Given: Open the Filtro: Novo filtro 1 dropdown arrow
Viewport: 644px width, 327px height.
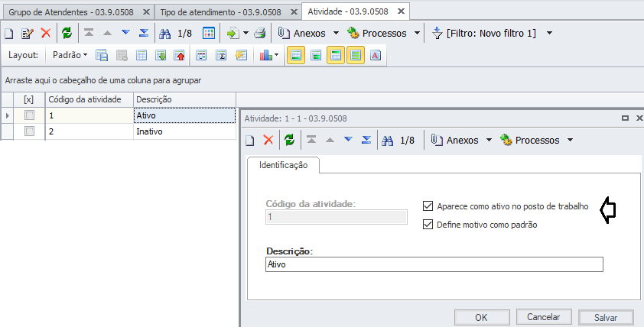Looking at the screenshot, I should tap(549, 33).
